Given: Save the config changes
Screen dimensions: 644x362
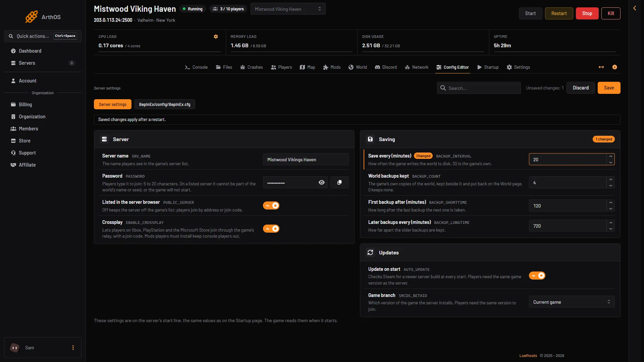Looking at the screenshot, I should [609, 88].
